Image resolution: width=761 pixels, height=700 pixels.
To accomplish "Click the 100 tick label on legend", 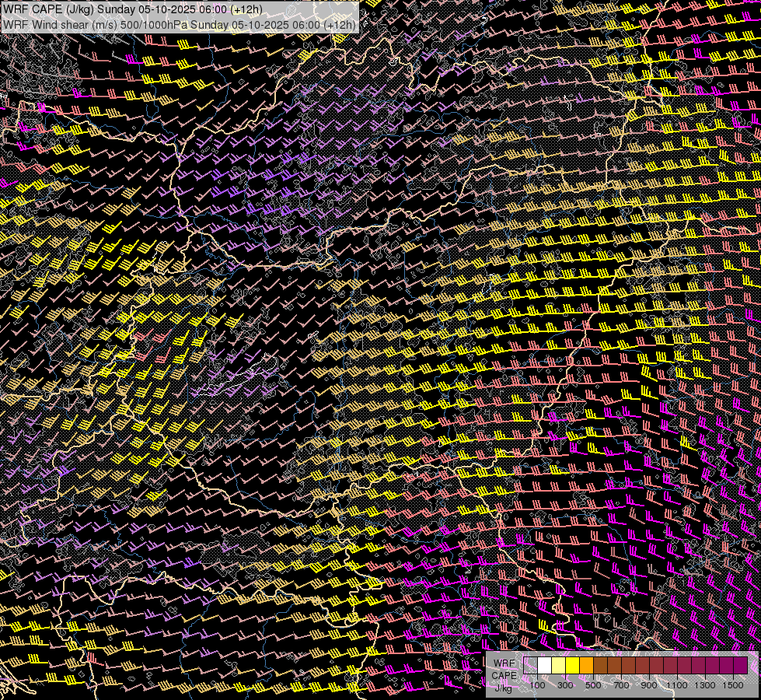I will click(537, 685).
